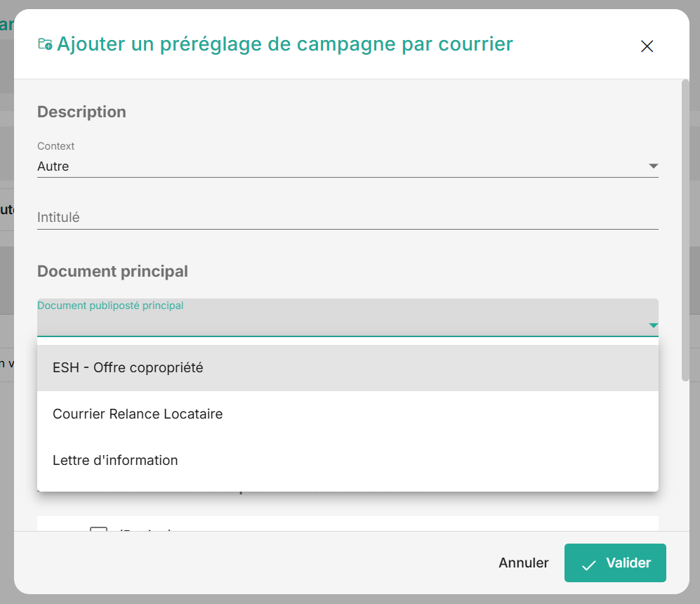Click the Autre value text in Context

click(x=53, y=166)
